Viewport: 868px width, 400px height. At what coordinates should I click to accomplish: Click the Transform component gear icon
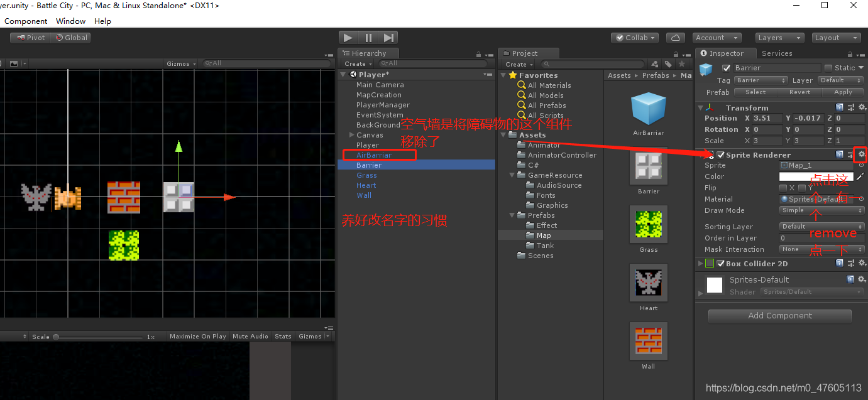point(862,107)
